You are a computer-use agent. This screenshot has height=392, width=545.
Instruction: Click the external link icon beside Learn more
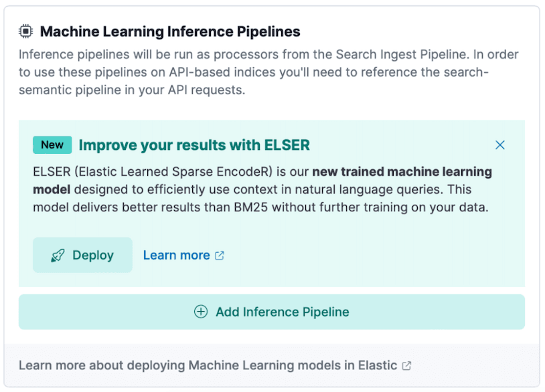pyautogui.click(x=220, y=256)
